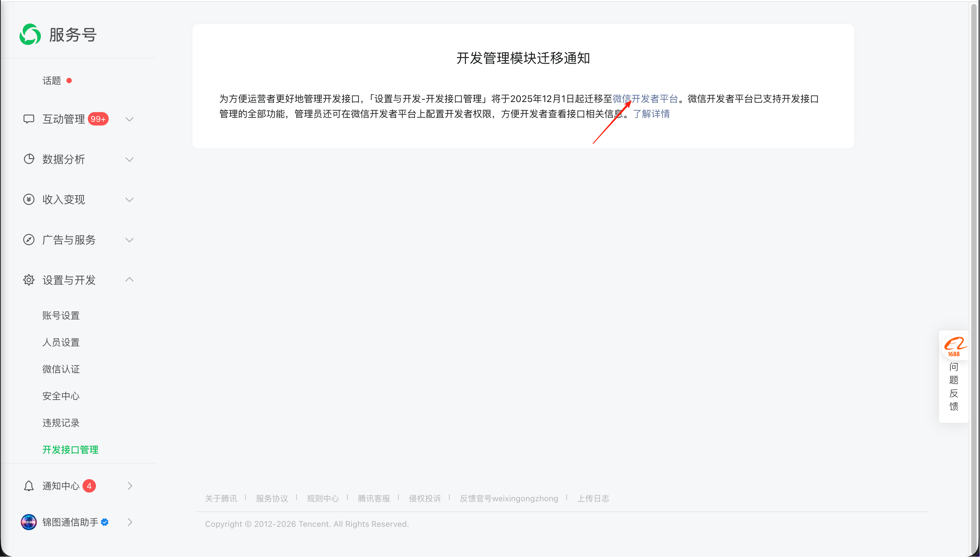The height and width of the screenshot is (557, 980).
Task: Click the page vertical scrollbar
Action: pyautogui.click(x=974, y=278)
